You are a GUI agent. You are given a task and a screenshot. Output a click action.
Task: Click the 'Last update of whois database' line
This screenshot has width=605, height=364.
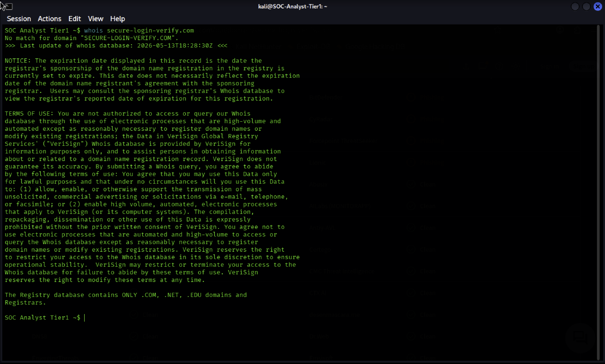pos(116,46)
